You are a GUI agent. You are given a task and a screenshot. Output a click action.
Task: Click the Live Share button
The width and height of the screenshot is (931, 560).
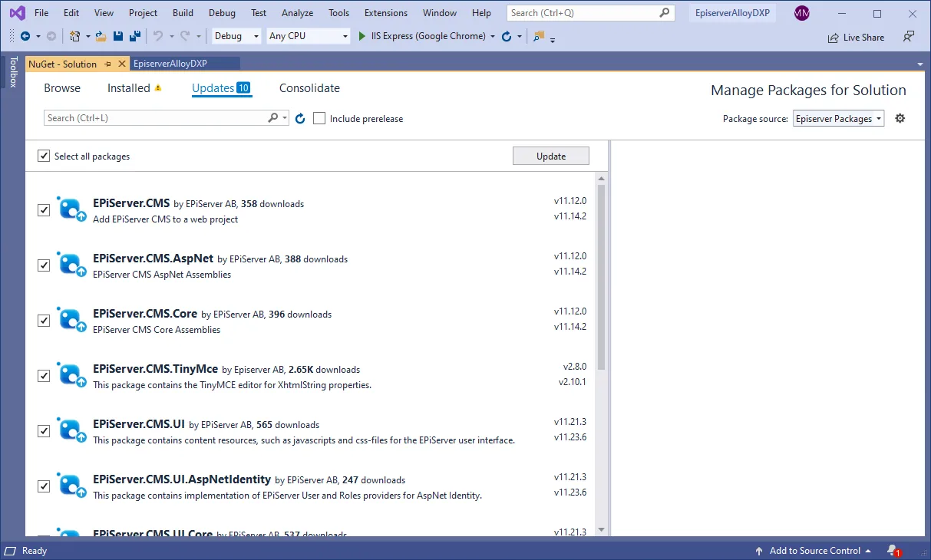856,37
